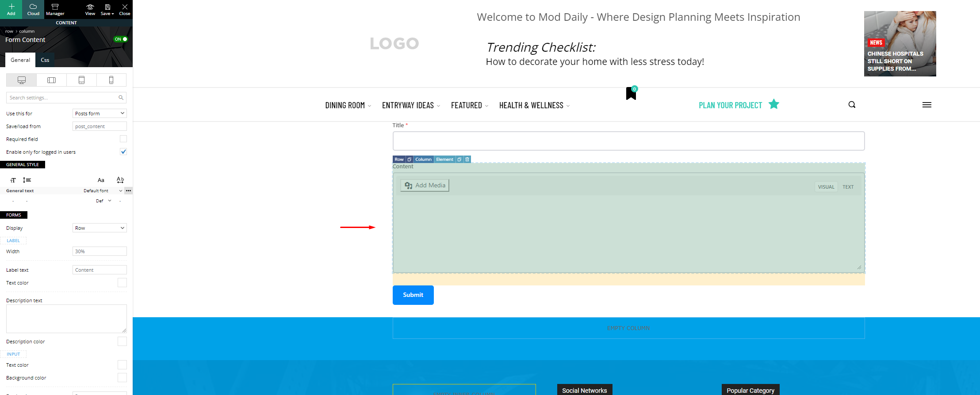
Task: Click the LOGO image
Action: coord(394,44)
